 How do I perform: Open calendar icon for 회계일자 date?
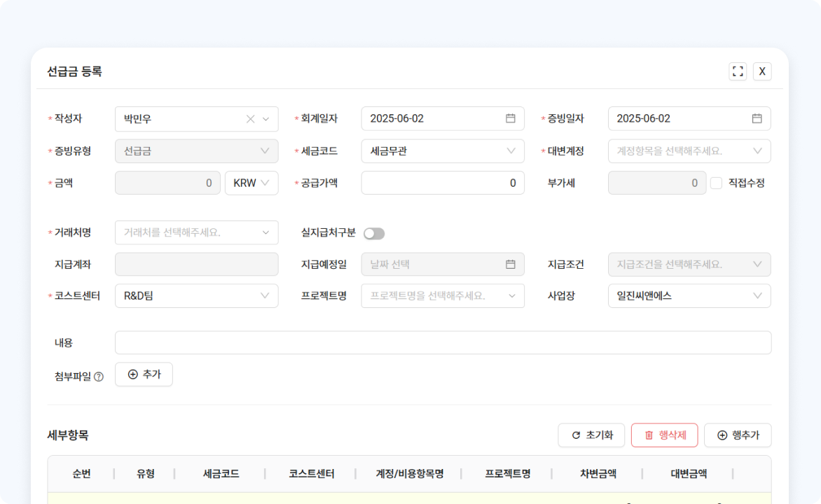coord(511,118)
